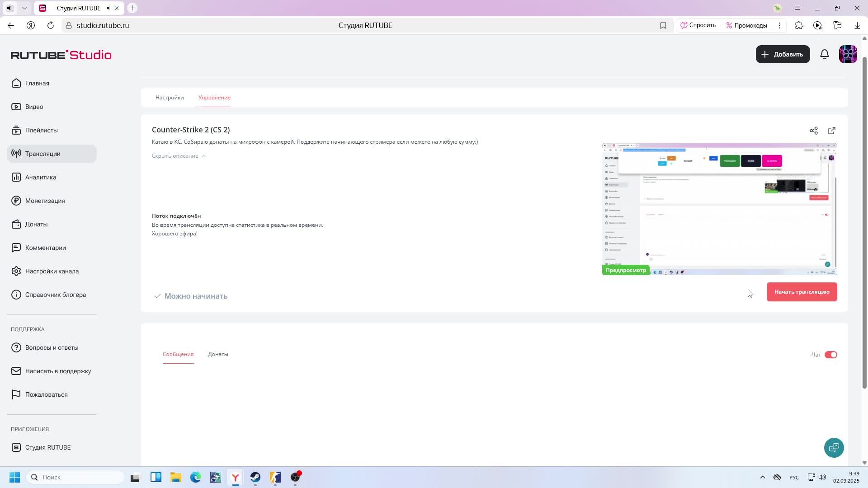Disable the Чат toggle switch
This screenshot has width=868, height=488.
[x=831, y=355]
